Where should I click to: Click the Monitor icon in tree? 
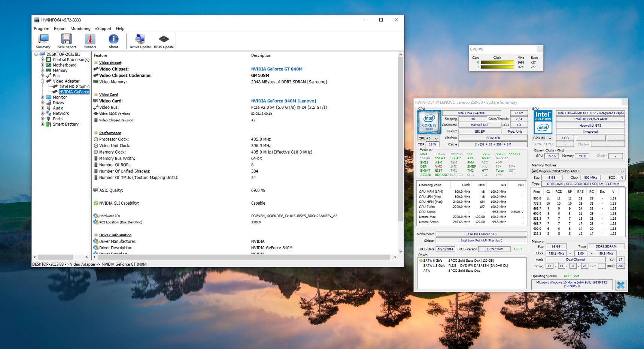click(48, 97)
